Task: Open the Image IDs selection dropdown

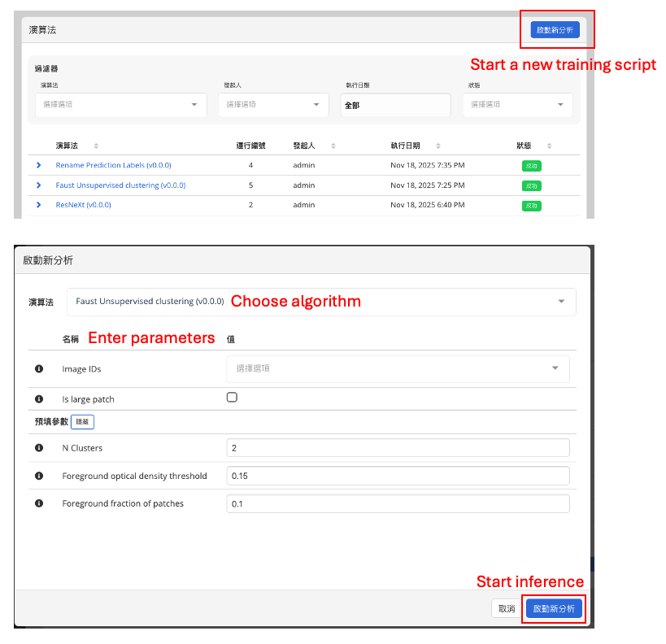Action: click(x=397, y=368)
